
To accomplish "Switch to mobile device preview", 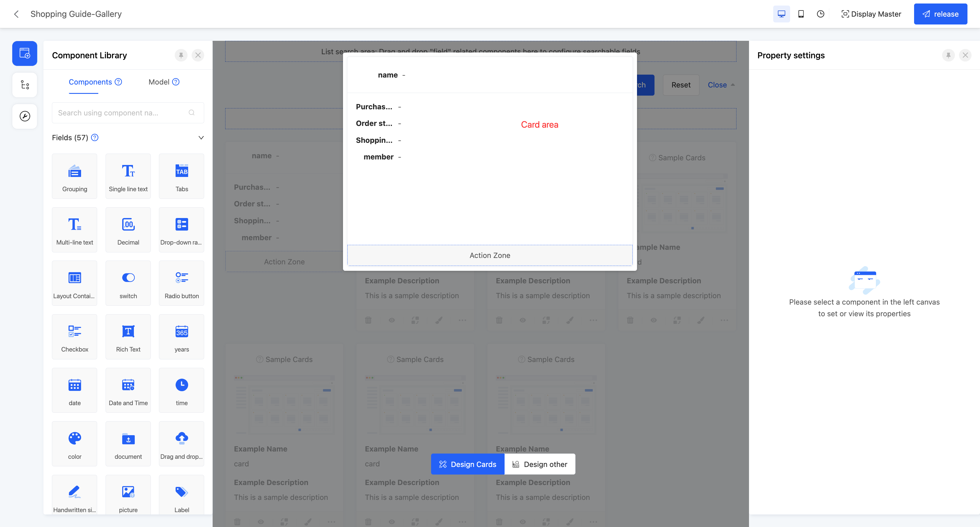I will pos(801,14).
